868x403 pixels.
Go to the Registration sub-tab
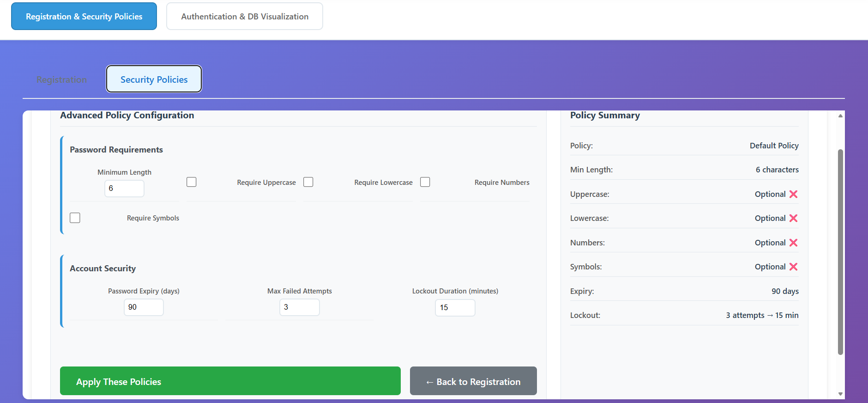click(61, 79)
